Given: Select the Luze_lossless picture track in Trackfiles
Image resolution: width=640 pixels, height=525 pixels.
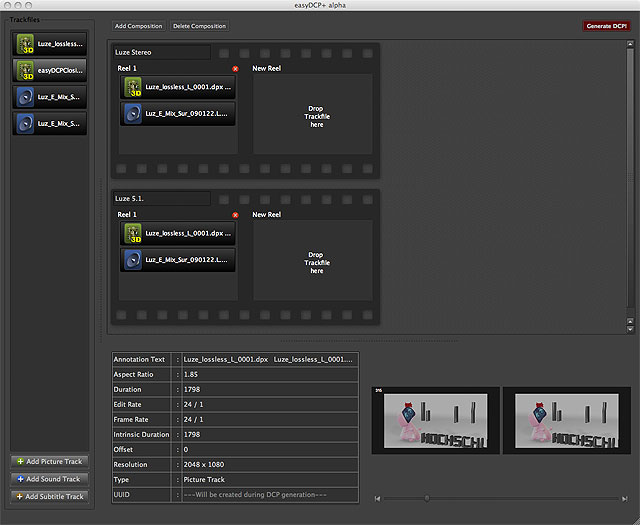Looking at the screenshot, I should click(48, 44).
